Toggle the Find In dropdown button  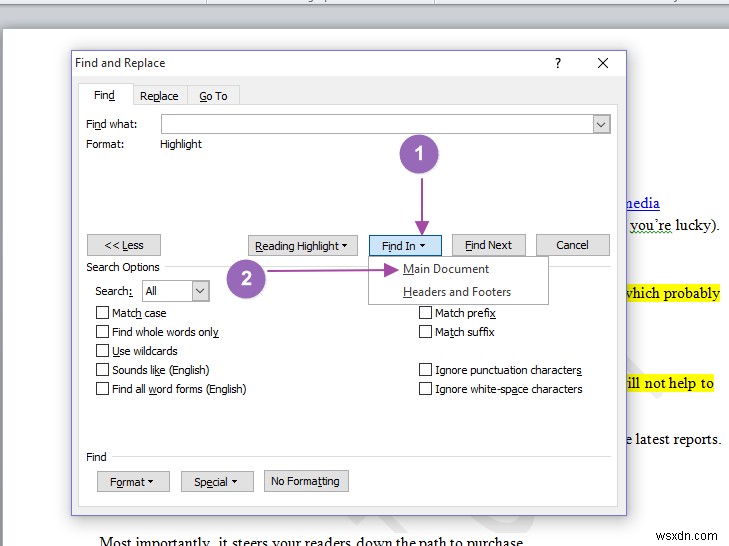pos(405,246)
